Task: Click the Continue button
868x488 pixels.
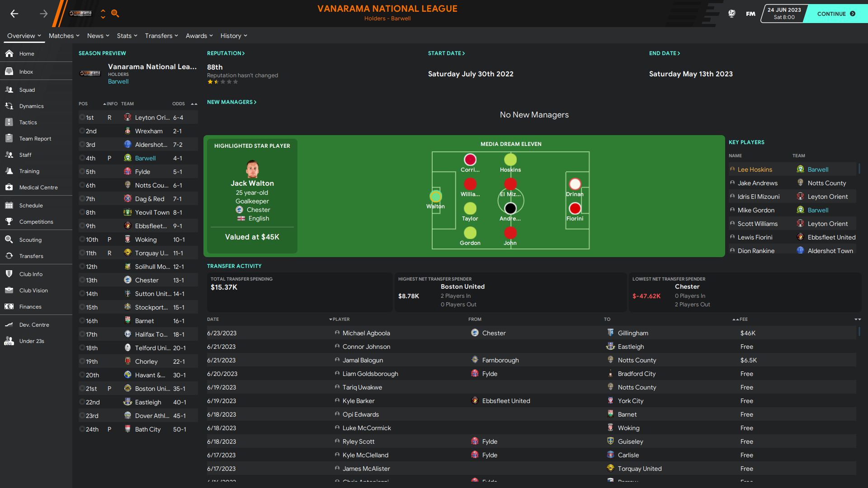Action: [x=836, y=14]
